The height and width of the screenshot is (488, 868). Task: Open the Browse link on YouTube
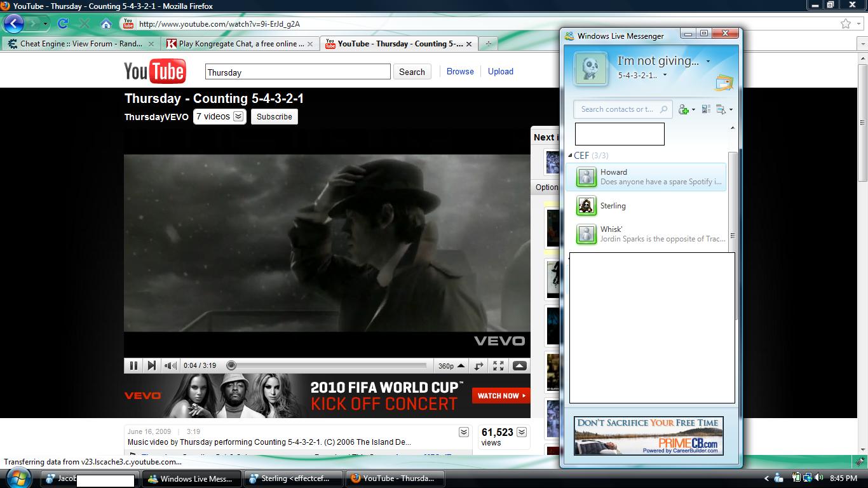460,71
